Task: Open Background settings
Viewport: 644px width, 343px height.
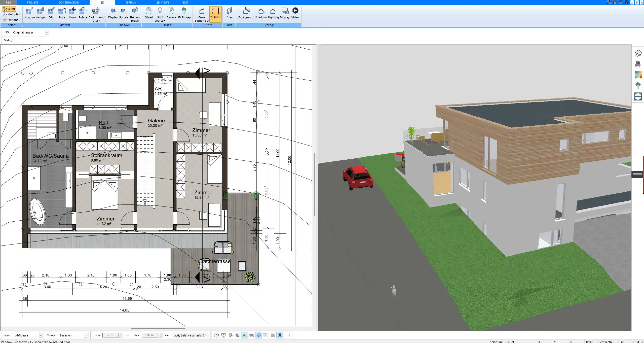Action: (x=246, y=13)
